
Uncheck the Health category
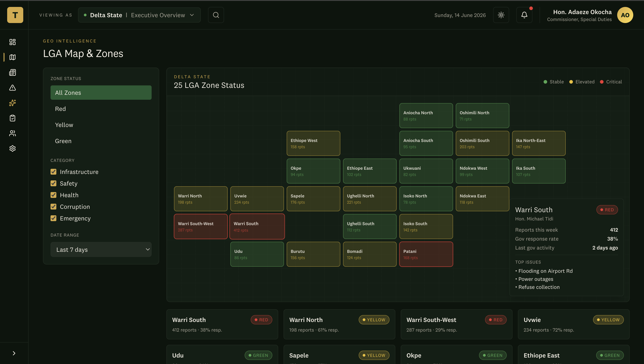[53, 195]
